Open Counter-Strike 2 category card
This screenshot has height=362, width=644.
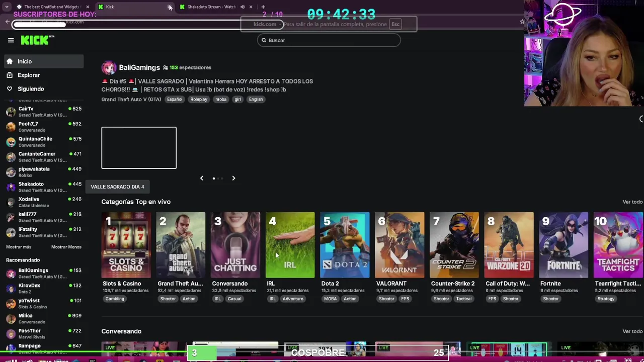[454, 245]
